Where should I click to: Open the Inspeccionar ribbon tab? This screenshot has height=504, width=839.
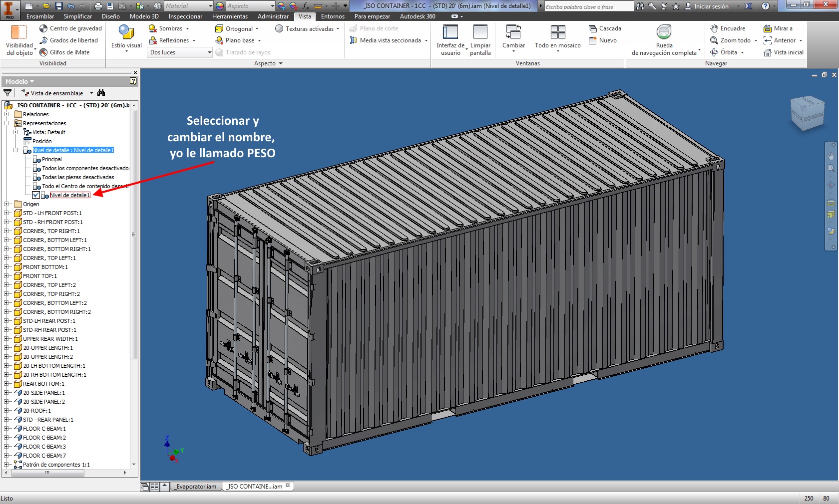coord(185,16)
